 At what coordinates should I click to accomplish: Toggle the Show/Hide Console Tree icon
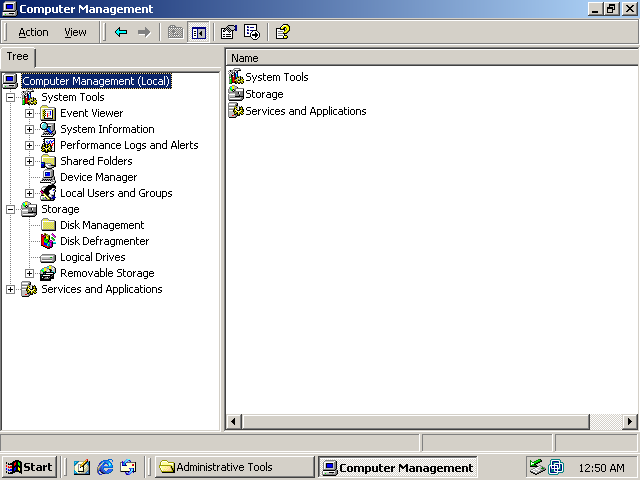click(199, 32)
